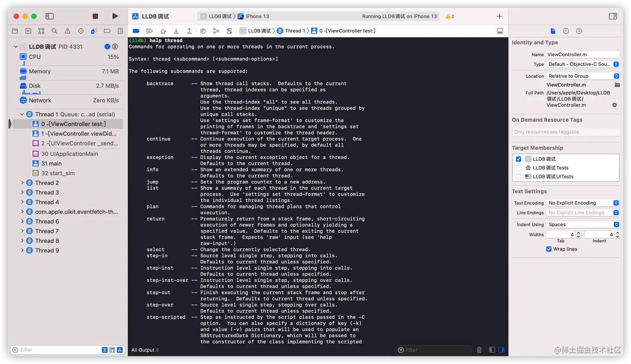Open the source control navigator
The image size is (631, 364).
(28, 31)
